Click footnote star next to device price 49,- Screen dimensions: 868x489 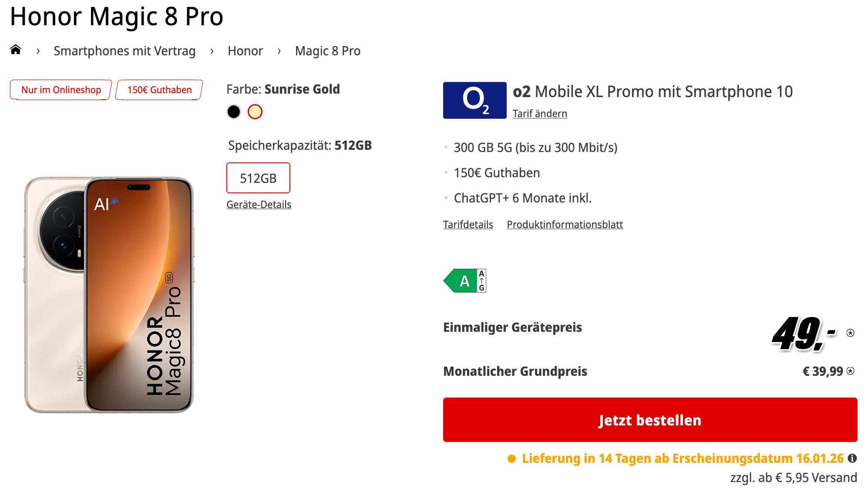click(850, 333)
